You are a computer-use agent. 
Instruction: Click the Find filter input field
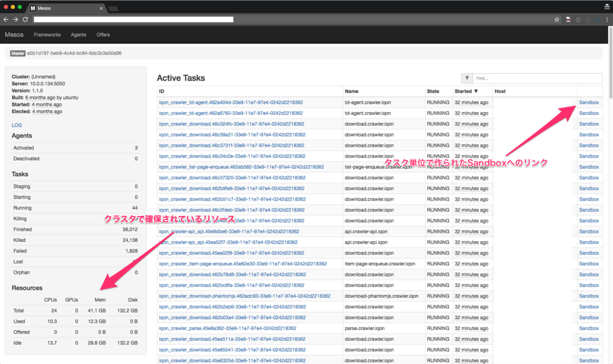538,78
